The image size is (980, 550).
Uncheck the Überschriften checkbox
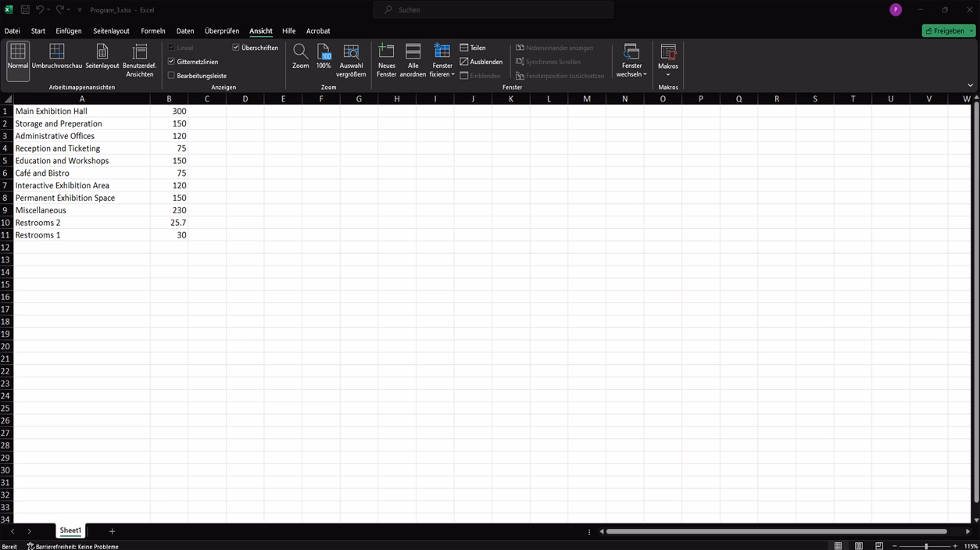coord(236,48)
